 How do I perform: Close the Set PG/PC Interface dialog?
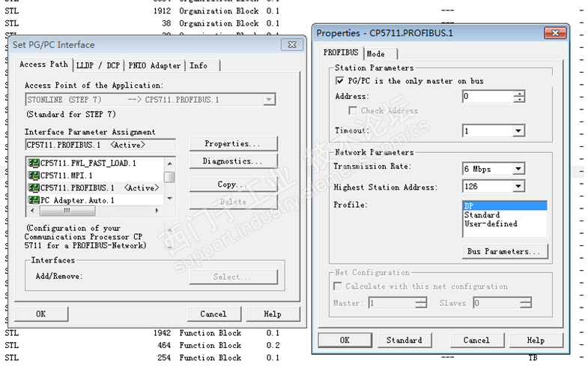pos(292,45)
